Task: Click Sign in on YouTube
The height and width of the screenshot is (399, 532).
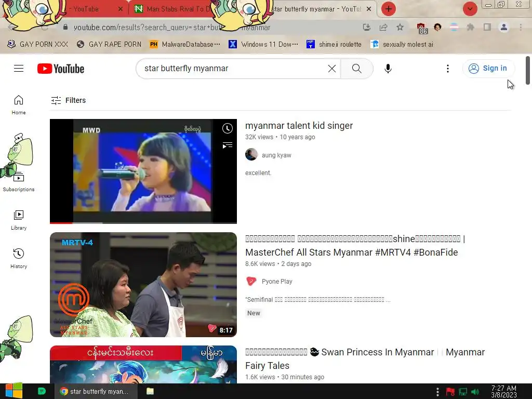Action: (488, 68)
